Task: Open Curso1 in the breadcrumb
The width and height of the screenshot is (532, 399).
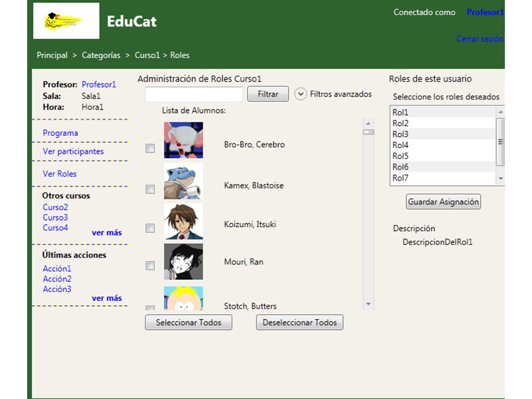Action: click(147, 55)
